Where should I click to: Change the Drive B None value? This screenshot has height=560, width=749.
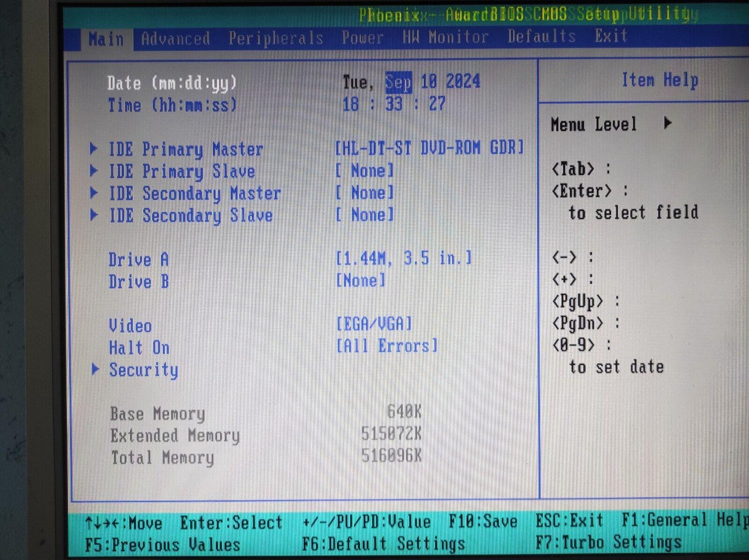coord(361,281)
